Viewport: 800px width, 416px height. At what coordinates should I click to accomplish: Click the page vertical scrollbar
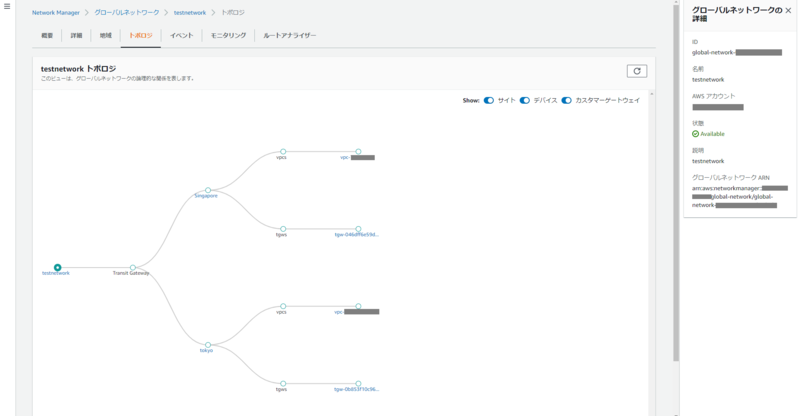tap(676, 183)
